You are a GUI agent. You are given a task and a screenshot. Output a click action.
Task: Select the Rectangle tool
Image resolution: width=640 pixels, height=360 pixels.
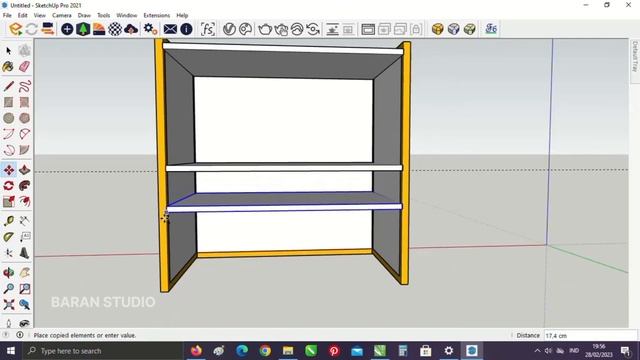tap(9, 102)
